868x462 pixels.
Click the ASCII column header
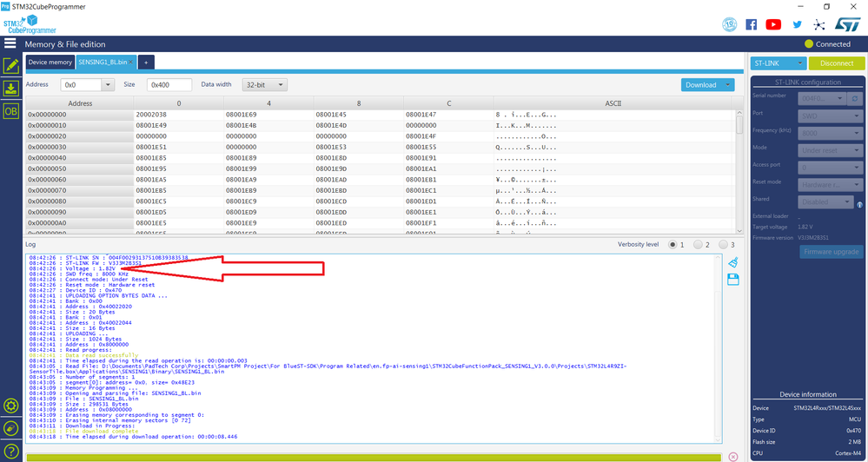pyautogui.click(x=613, y=103)
